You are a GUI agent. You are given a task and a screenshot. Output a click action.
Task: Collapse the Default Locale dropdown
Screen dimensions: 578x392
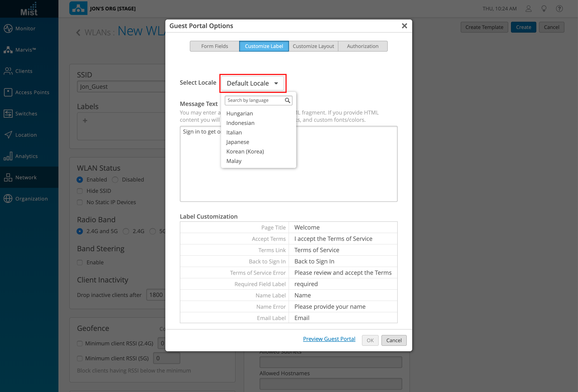click(x=252, y=83)
